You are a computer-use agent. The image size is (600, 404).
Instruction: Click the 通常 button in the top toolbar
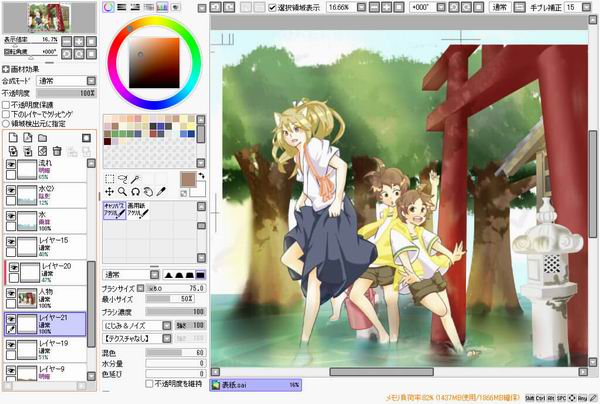pos(500,7)
